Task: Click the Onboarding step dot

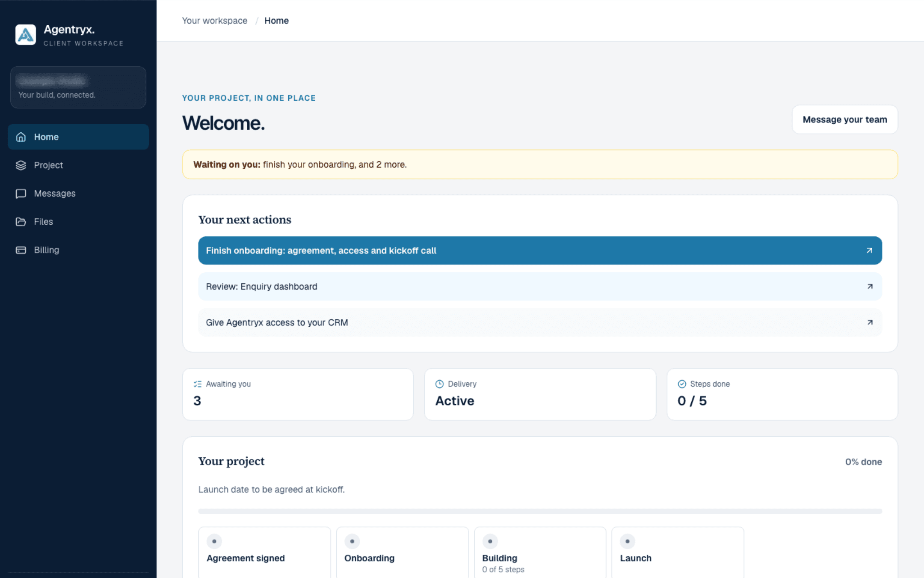Action: (x=352, y=541)
